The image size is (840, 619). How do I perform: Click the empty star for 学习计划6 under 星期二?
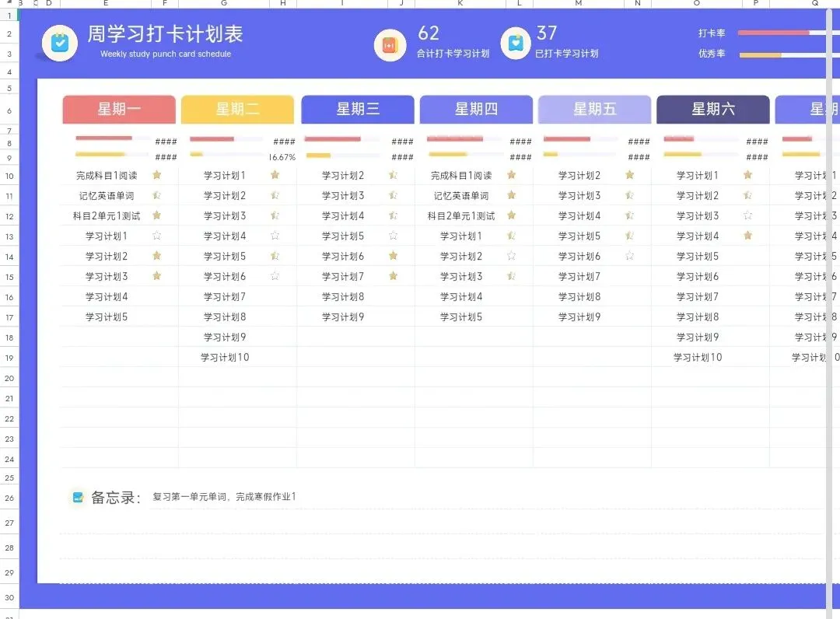[275, 276]
